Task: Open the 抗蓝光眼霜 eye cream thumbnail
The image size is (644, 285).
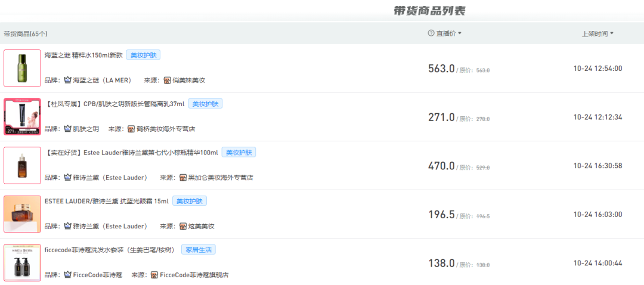Action: pyautogui.click(x=22, y=214)
